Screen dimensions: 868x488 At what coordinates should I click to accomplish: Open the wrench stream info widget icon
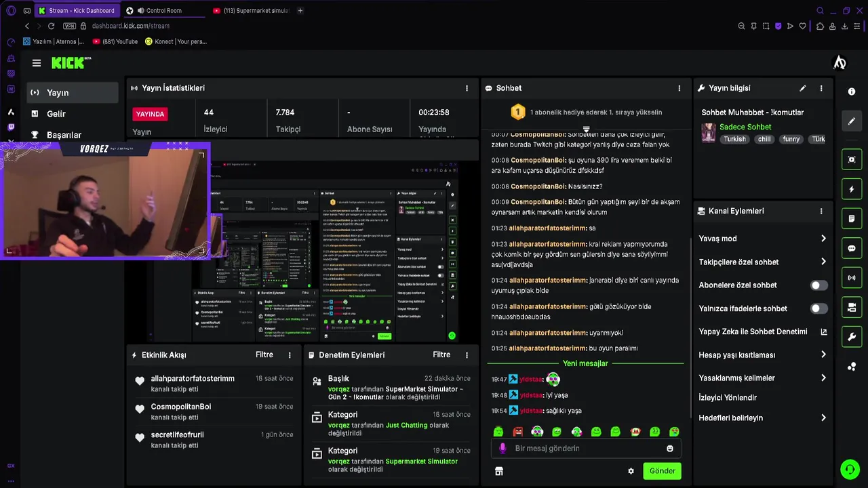[x=852, y=337]
